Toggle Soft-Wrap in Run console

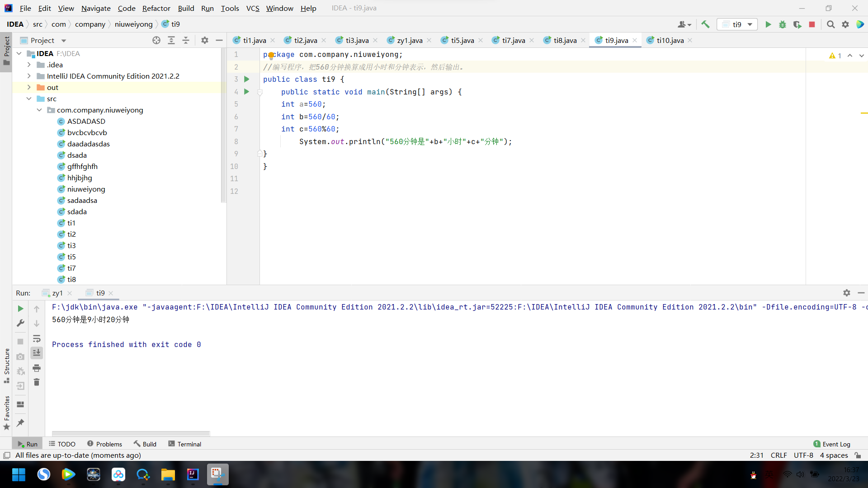[x=37, y=338]
